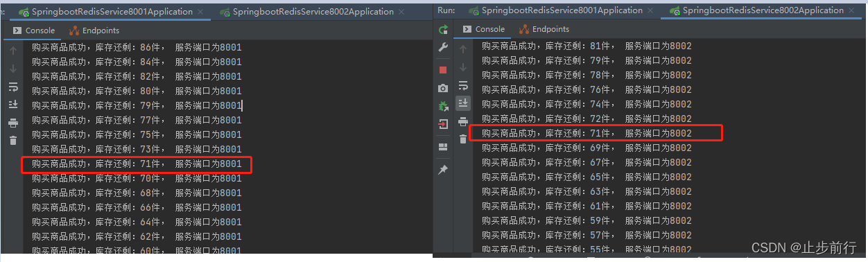The width and height of the screenshot is (868, 262).
Task: Click log line '库存还剩: 64件' port 8001
Action: (x=137, y=222)
